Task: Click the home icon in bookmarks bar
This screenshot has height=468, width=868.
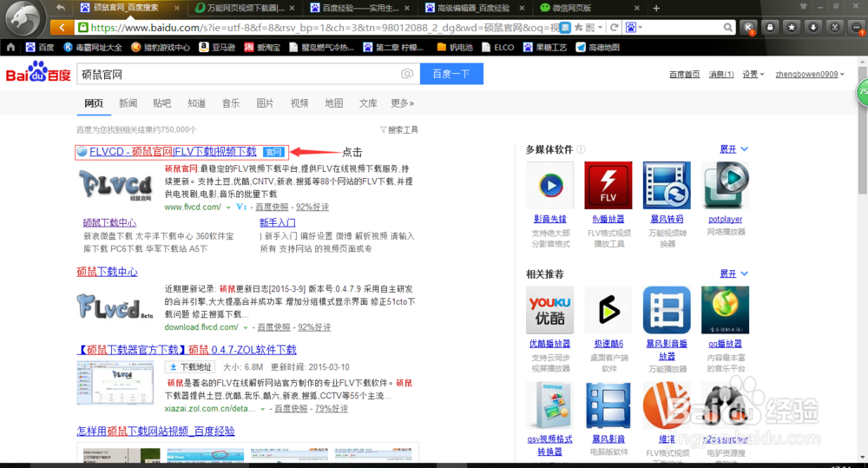Action: tap(10, 47)
